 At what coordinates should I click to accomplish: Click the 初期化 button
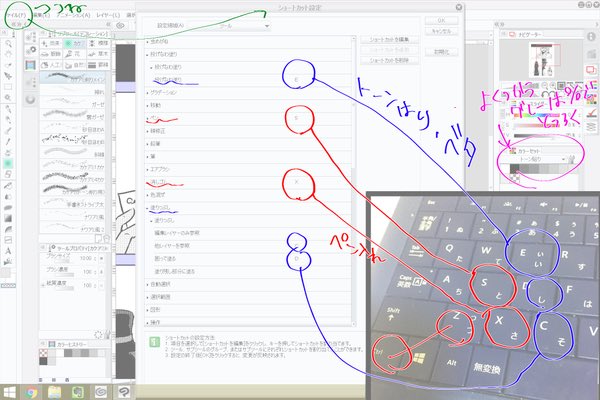pyautogui.click(x=441, y=51)
